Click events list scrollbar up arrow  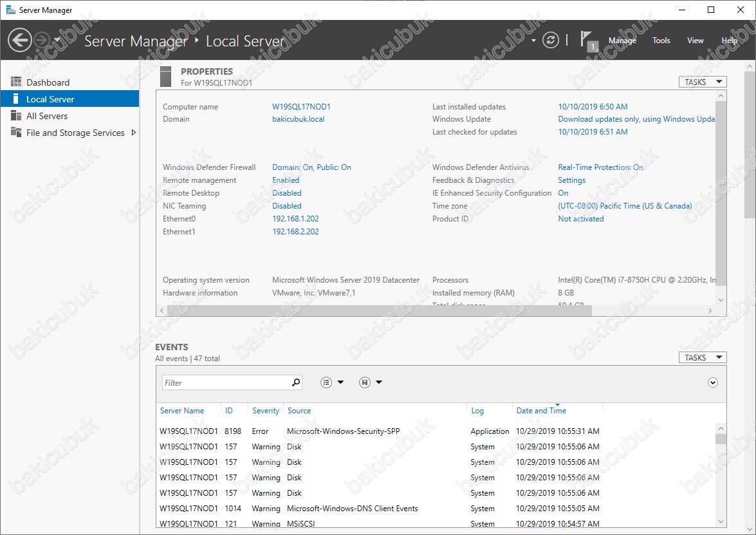[721, 428]
